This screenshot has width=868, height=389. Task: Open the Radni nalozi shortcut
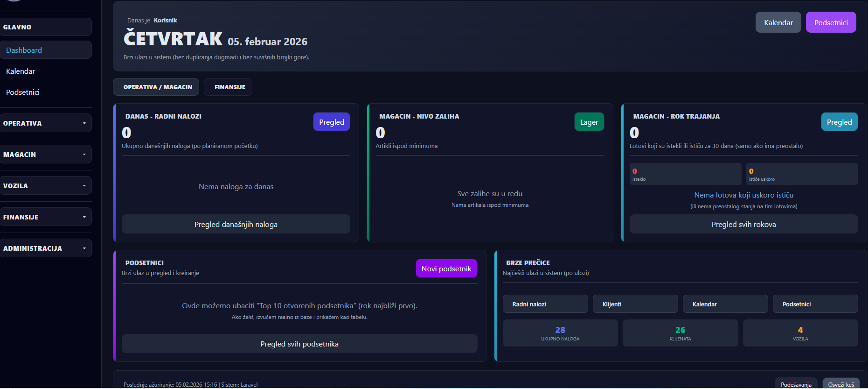pos(545,304)
